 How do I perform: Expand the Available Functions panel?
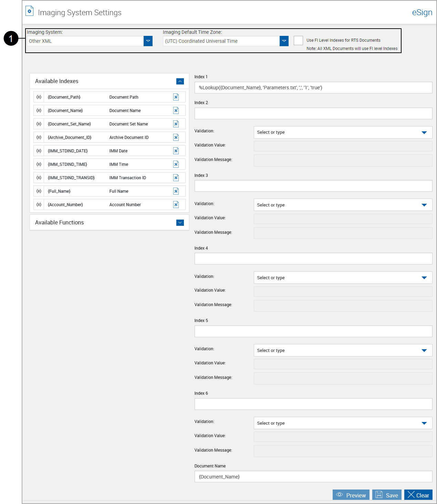click(x=180, y=223)
